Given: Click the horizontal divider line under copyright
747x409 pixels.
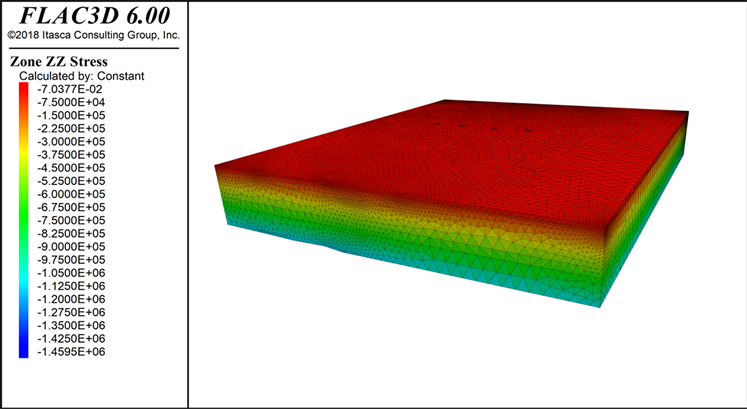Looking at the screenshot, I should pos(93,48).
